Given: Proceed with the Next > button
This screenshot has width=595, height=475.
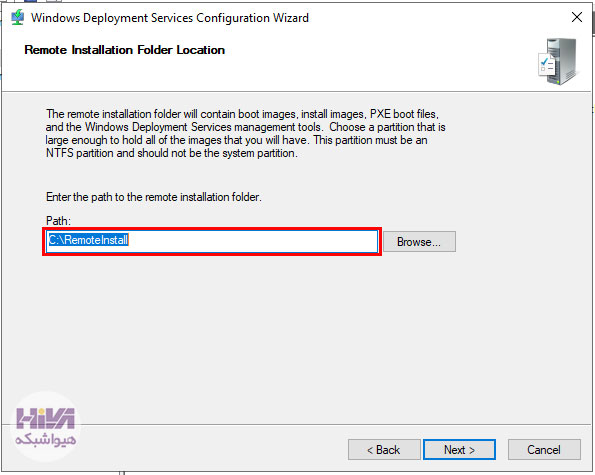Looking at the screenshot, I should (459, 450).
